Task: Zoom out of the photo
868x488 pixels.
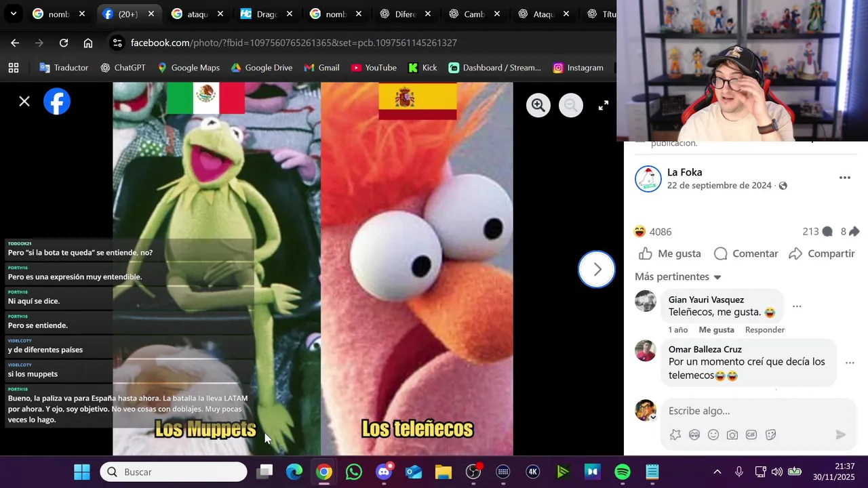Action: tap(571, 105)
